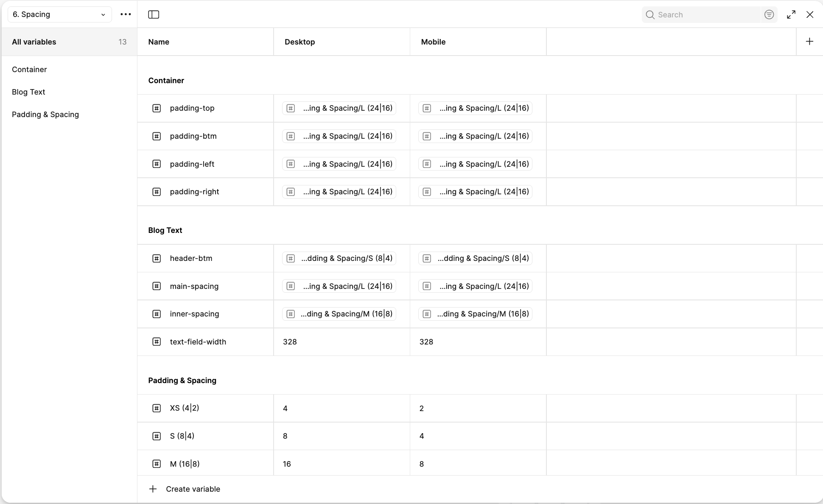Select 'All variables' in the sidebar
This screenshot has width=823, height=504.
[x=34, y=42]
